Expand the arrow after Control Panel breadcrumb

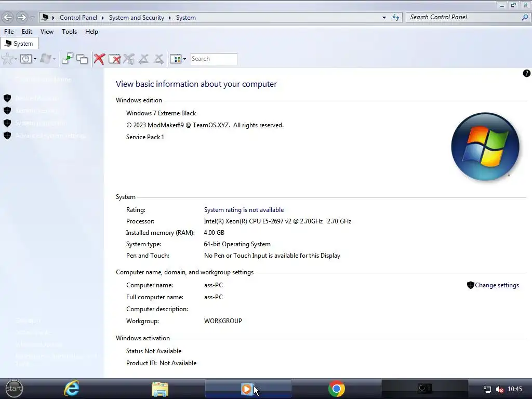click(x=103, y=18)
